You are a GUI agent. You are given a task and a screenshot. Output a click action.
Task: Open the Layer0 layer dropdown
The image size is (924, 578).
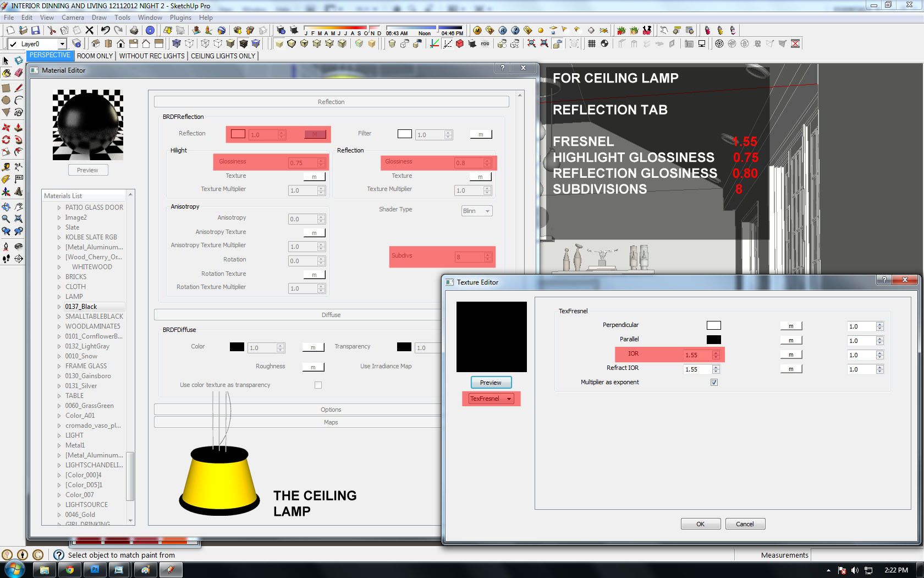click(x=62, y=44)
